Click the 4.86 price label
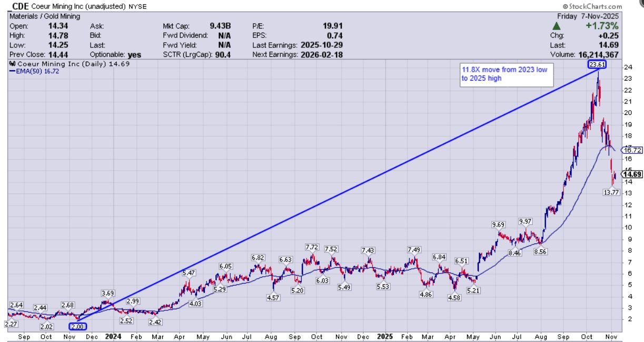The image size is (644, 342). [x=425, y=295]
